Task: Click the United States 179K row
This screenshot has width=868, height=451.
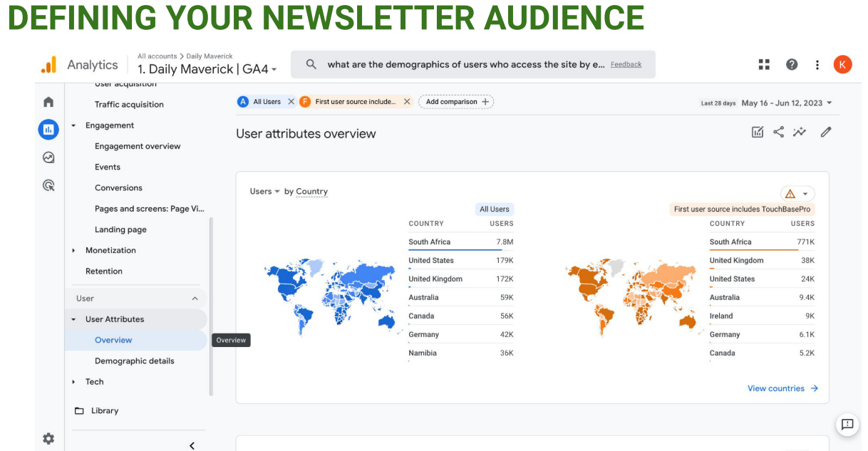Action: click(461, 261)
